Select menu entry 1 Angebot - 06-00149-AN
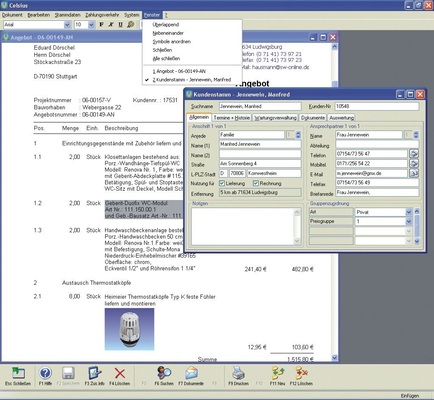This screenshot has width=434, height=400. pos(179,71)
